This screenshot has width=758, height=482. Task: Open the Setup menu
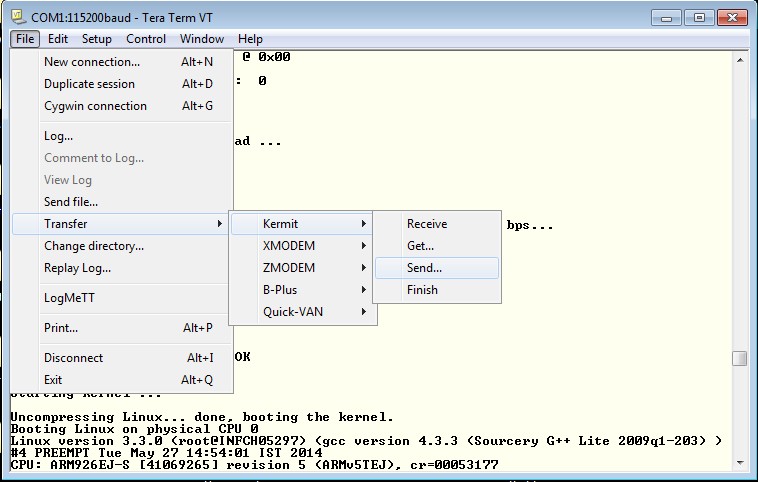pyautogui.click(x=96, y=39)
